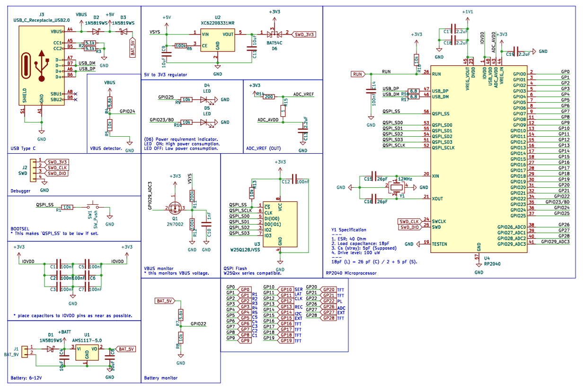Click the RUN global label flag
Viewport: 585px width, 392px height.
pyautogui.click(x=358, y=74)
